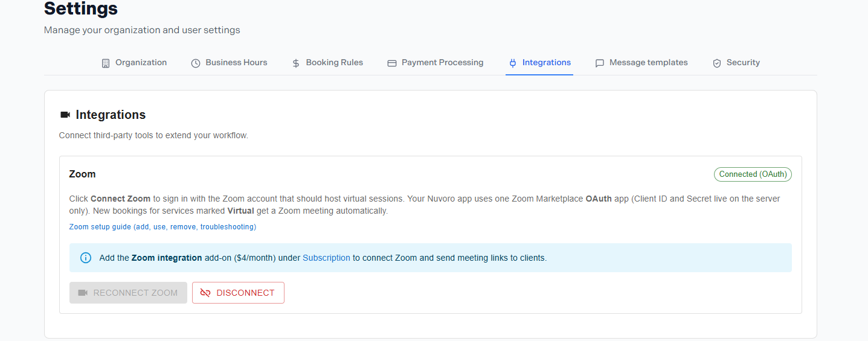Click the info icon in blue banner

coord(86,258)
